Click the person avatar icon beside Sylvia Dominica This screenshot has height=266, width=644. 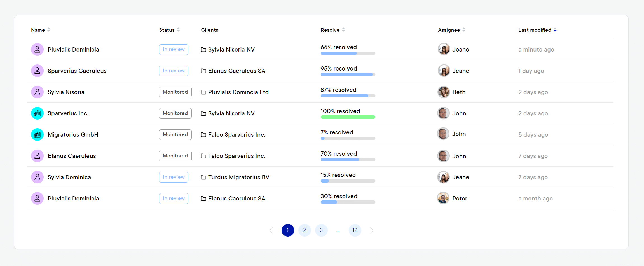coord(37,177)
